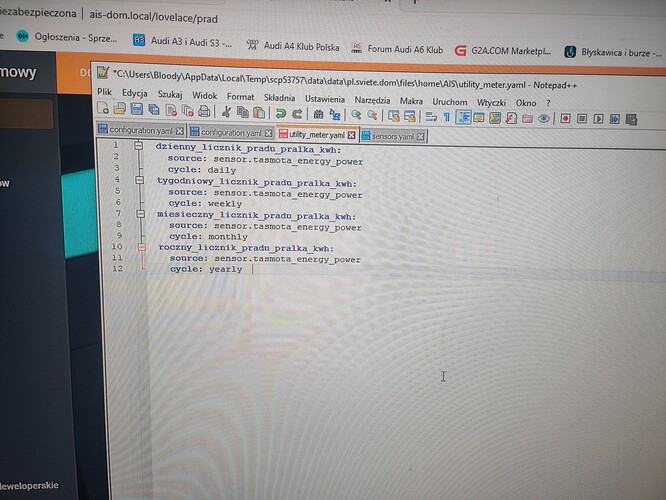Toggle the monitoring eye icon
This screenshot has height=500, width=666.
click(543, 119)
